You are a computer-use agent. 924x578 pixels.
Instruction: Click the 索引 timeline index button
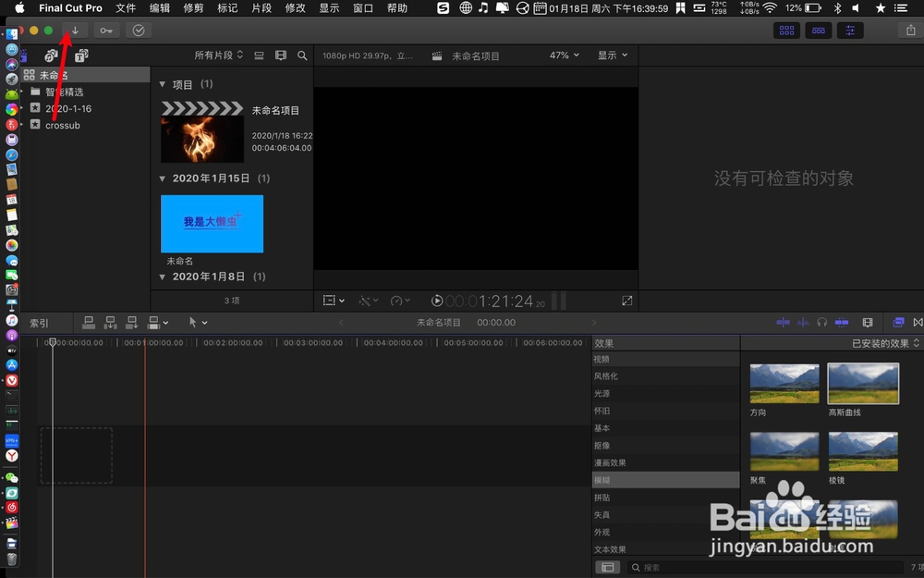pos(41,322)
